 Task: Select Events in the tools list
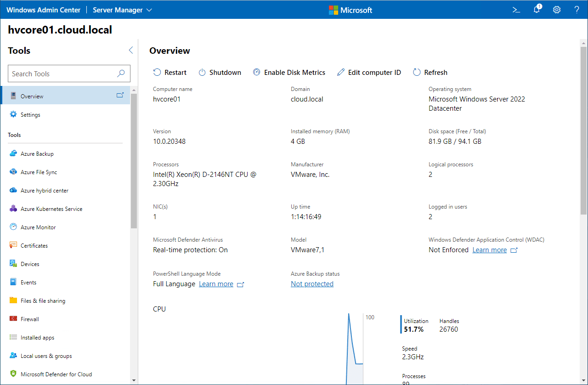click(x=28, y=283)
